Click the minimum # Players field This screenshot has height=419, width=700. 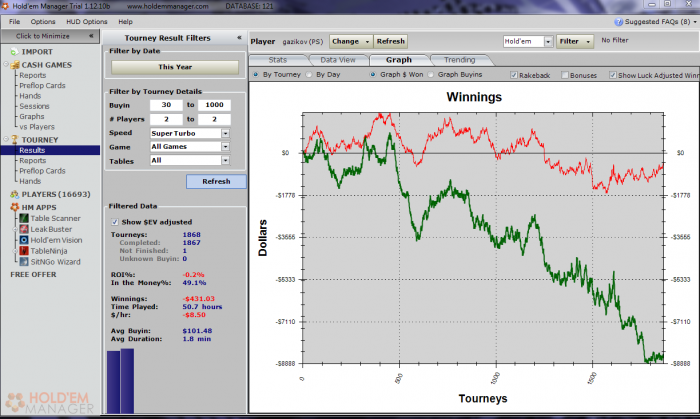point(166,119)
